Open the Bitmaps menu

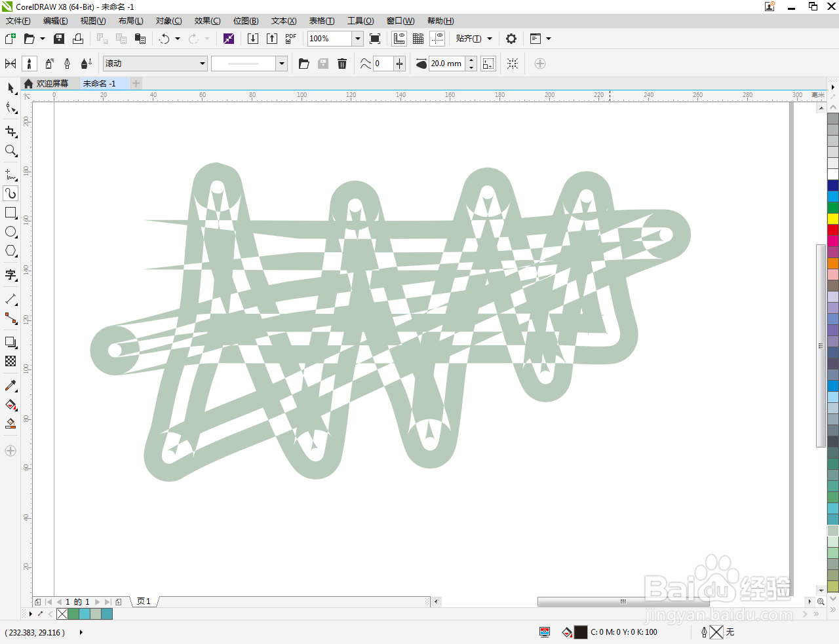[x=246, y=21]
